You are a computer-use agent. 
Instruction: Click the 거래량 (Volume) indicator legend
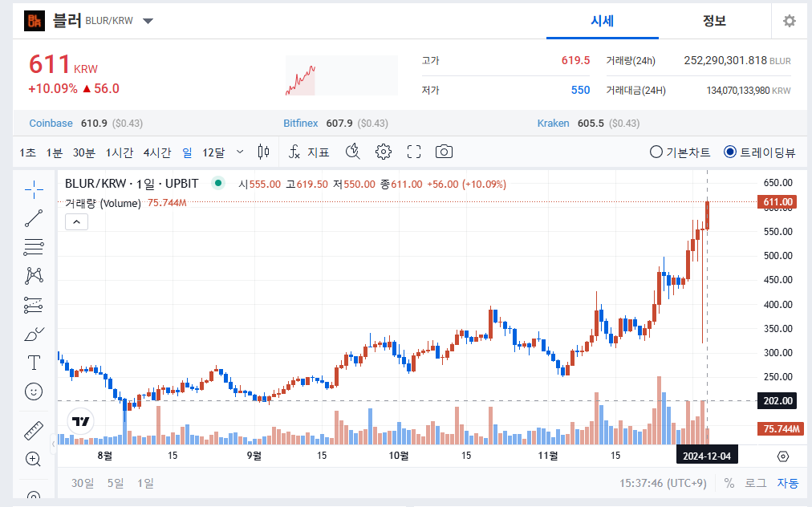coord(103,203)
